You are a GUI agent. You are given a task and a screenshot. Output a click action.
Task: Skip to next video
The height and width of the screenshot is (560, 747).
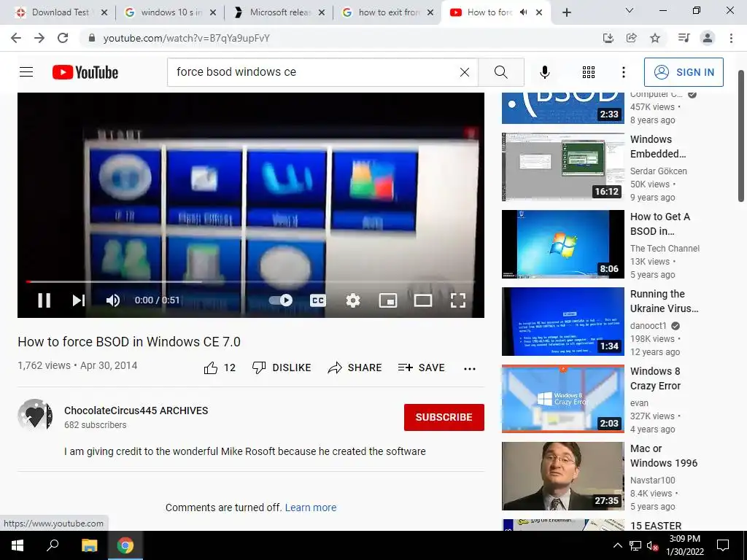click(x=78, y=300)
